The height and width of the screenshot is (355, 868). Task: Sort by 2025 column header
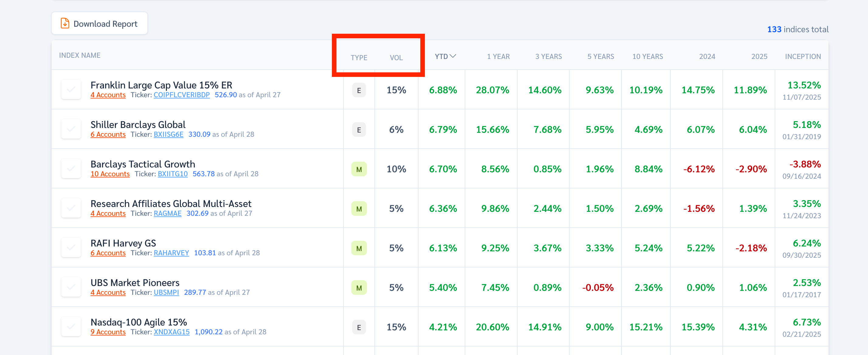pos(759,56)
